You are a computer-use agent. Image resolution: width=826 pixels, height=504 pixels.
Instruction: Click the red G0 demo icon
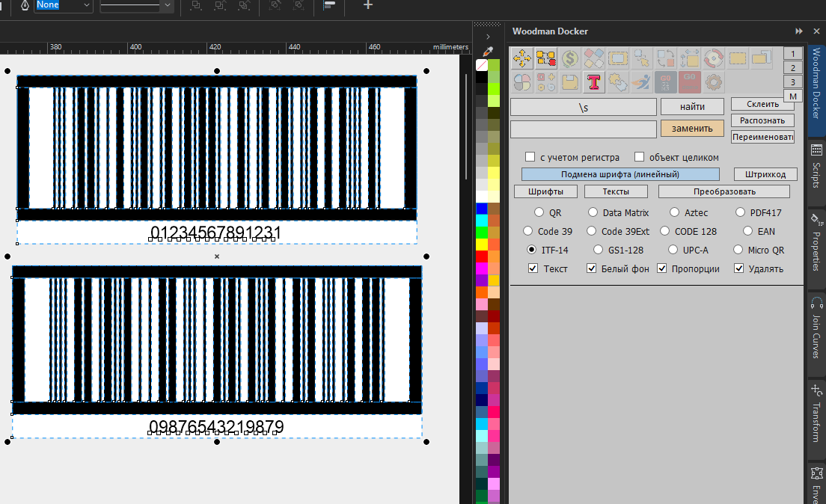(690, 82)
